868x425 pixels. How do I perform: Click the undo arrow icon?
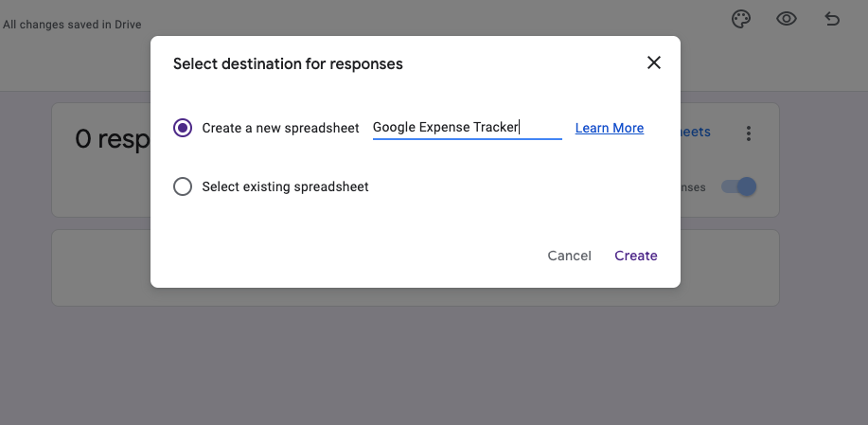pos(832,19)
